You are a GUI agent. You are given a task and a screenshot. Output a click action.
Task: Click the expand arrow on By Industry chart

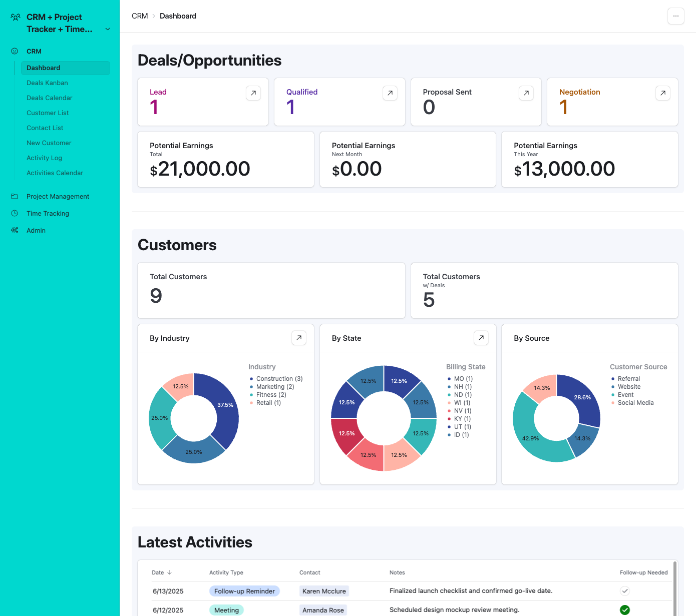pyautogui.click(x=298, y=338)
